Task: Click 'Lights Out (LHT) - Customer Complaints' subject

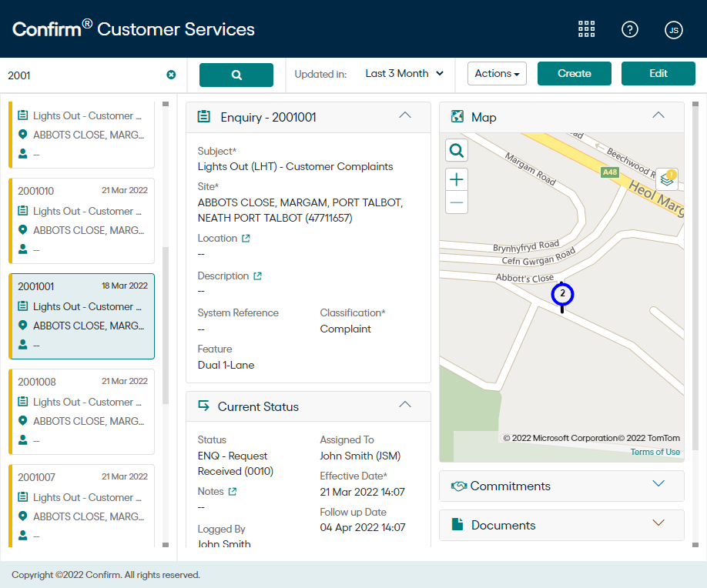Action: point(295,167)
